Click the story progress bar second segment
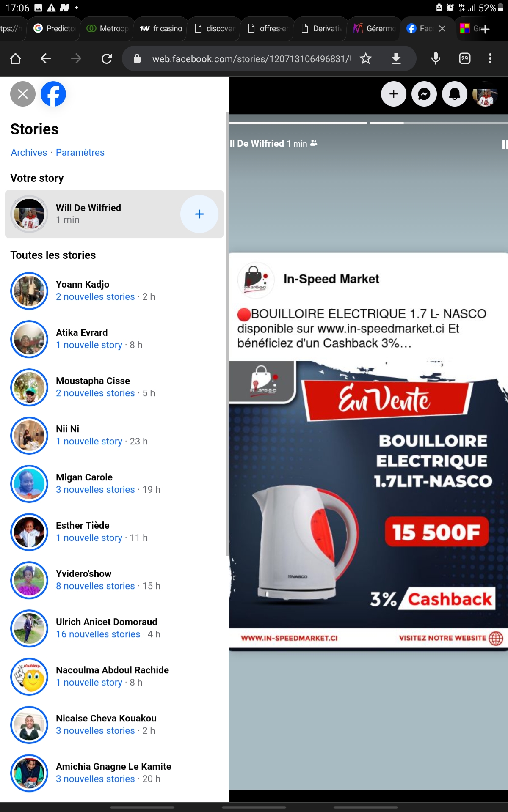Screen dimensions: 508x812 [x=439, y=123]
